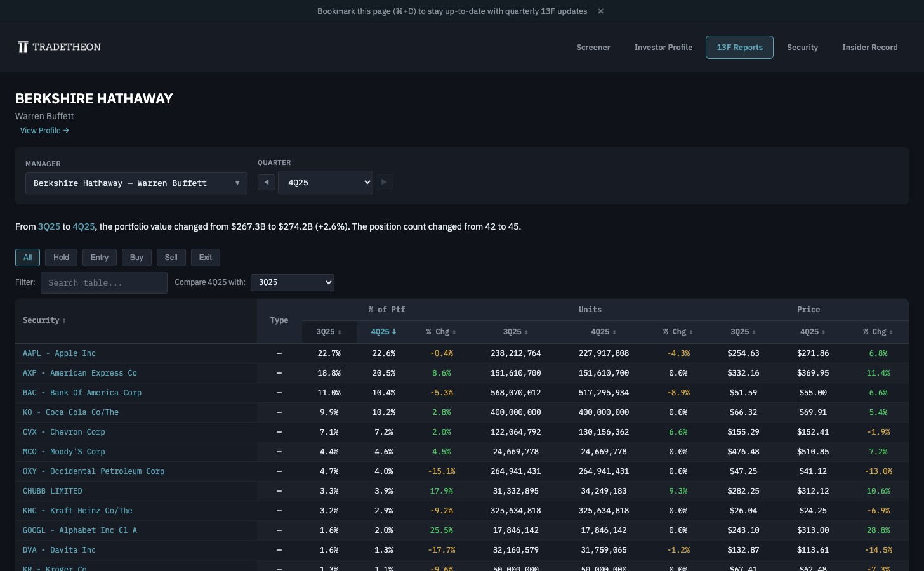Click the 4Q25 % of Ptf sort arrow

(394, 331)
